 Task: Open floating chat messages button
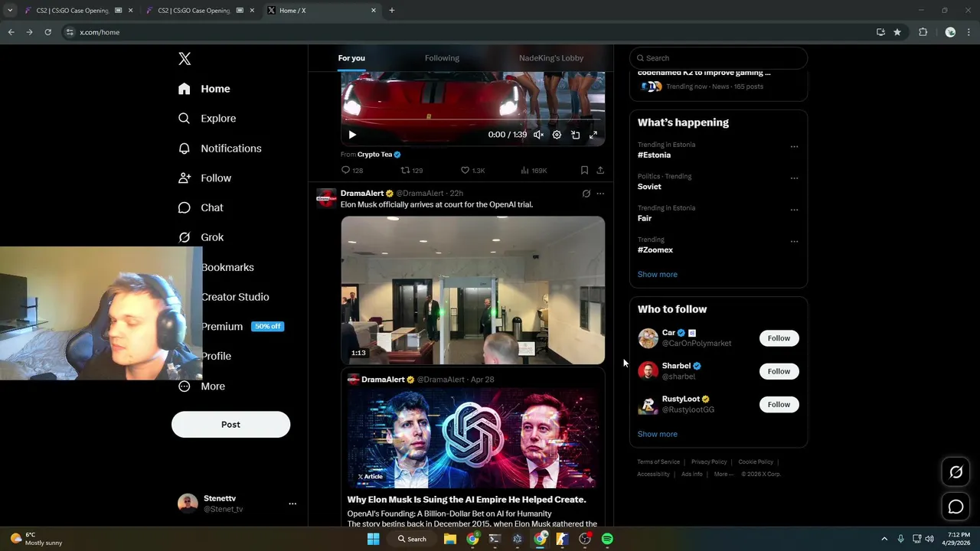[955, 507]
